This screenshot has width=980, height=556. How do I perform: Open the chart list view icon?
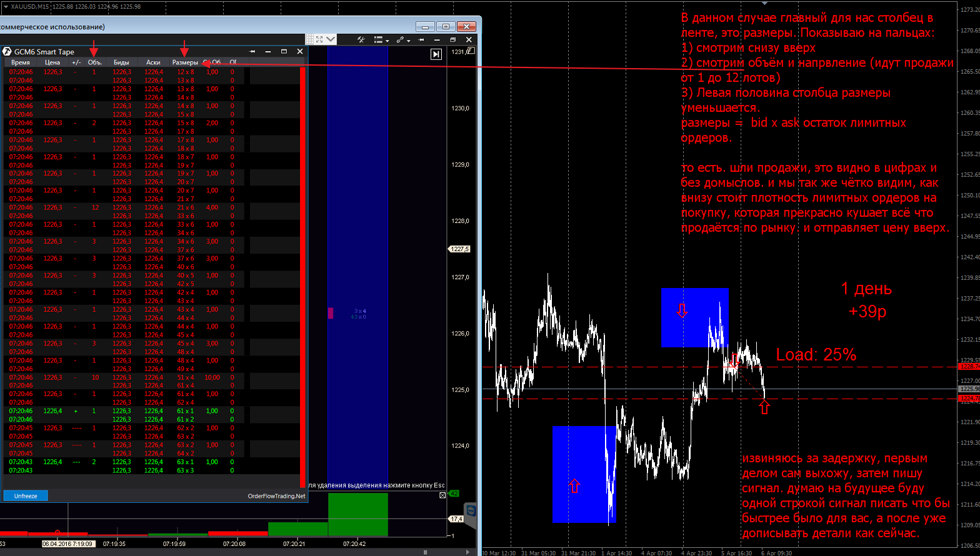click(x=378, y=39)
